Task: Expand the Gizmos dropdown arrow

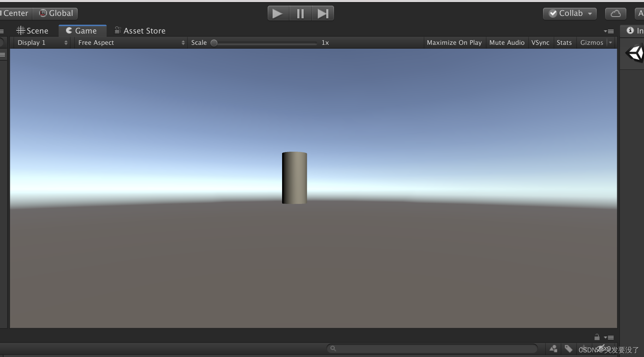Action: tap(610, 43)
